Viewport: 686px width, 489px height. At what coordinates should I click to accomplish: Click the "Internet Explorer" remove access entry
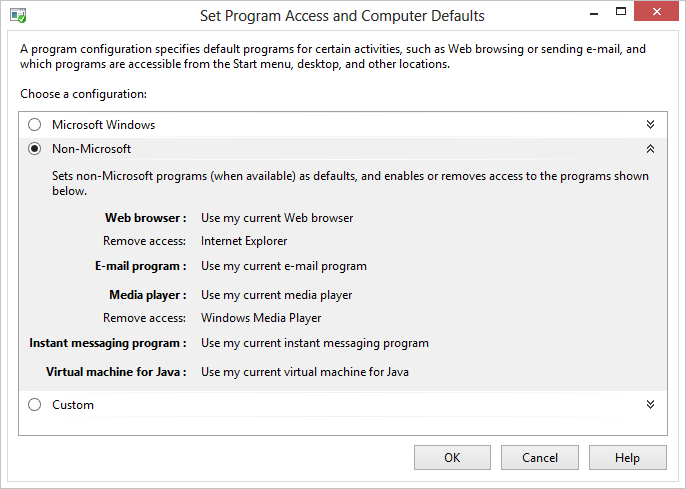(x=244, y=241)
